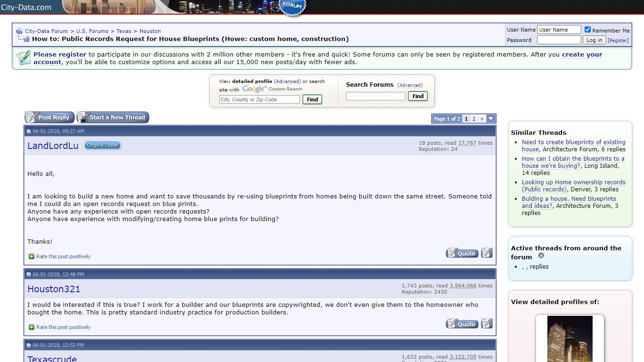644x362 pixels.
Task: Go to the Houston forum breadcrumb
Action: (x=150, y=31)
